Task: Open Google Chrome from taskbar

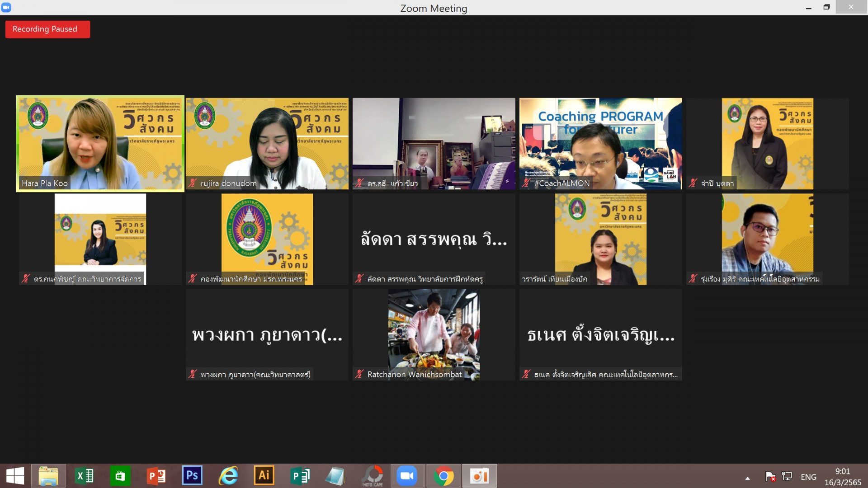Action: pyautogui.click(x=443, y=476)
